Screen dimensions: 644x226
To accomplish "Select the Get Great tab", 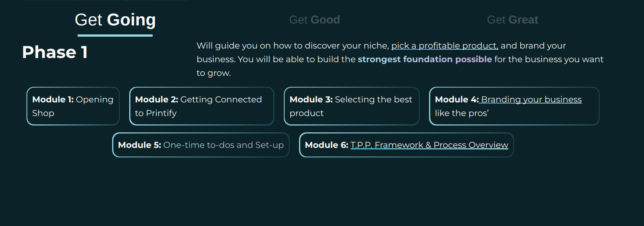I will tap(512, 20).
